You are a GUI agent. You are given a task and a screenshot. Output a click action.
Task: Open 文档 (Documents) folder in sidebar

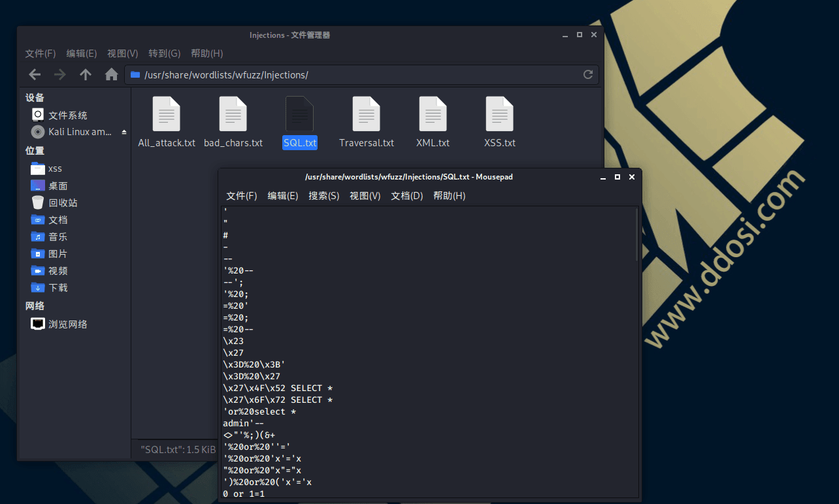tap(50, 219)
